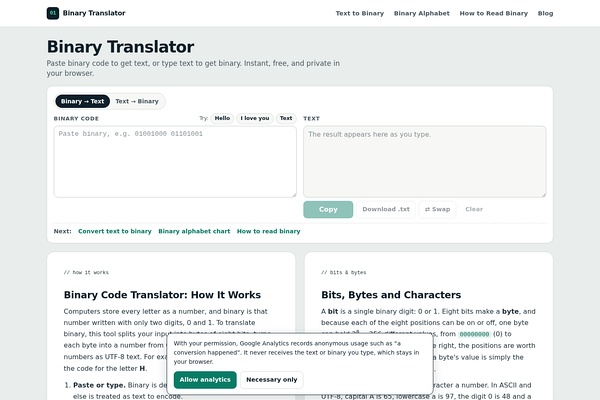Switch to Text → Binary mode
The height and width of the screenshot is (400, 600).
coord(137,101)
